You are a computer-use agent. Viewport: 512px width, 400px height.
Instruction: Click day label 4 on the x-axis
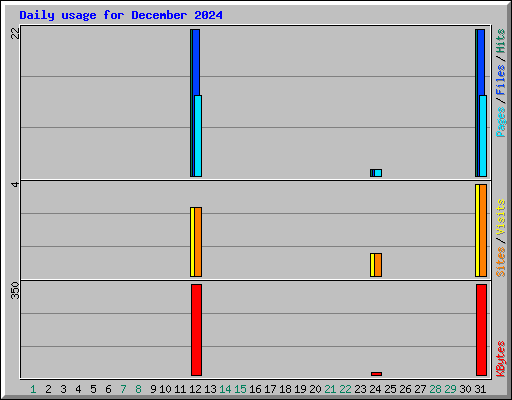coord(78,389)
